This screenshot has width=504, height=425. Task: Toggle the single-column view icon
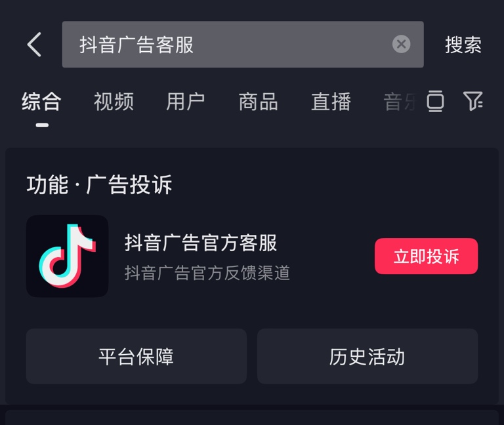[435, 101]
